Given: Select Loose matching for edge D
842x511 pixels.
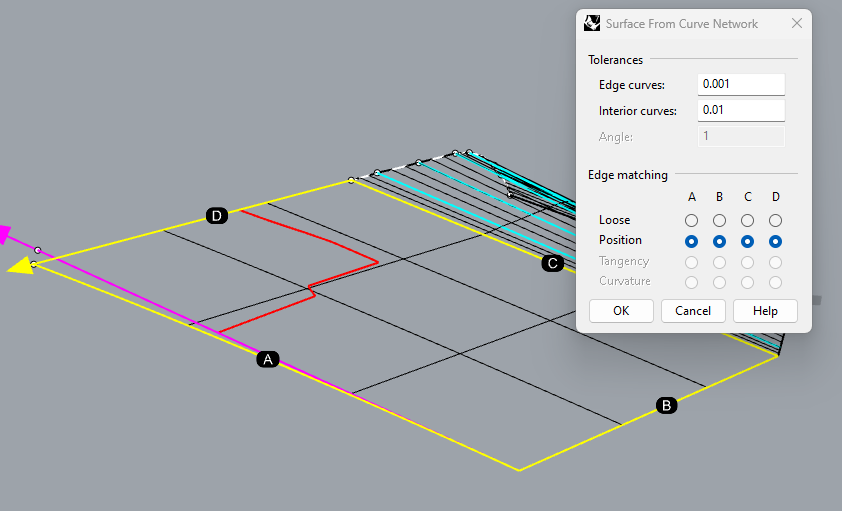Looking at the screenshot, I should click(775, 220).
